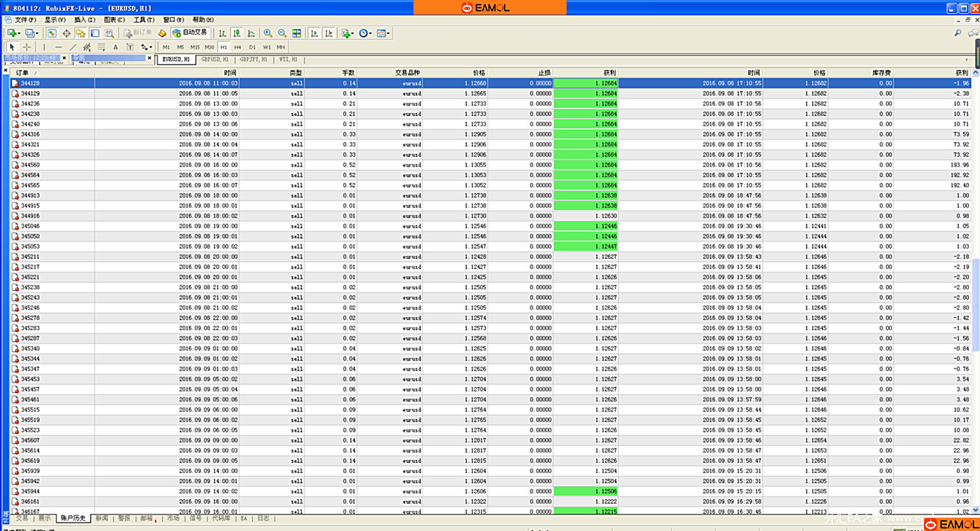Open the 工具 menu
The image size is (980, 531).
pyautogui.click(x=143, y=20)
